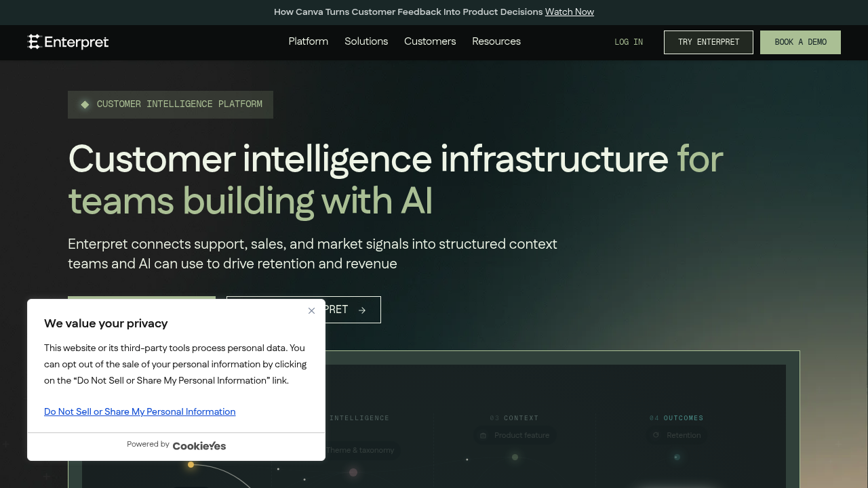868x488 pixels.
Task: Click the Customer Intelligence Platform badge
Action: [170, 104]
